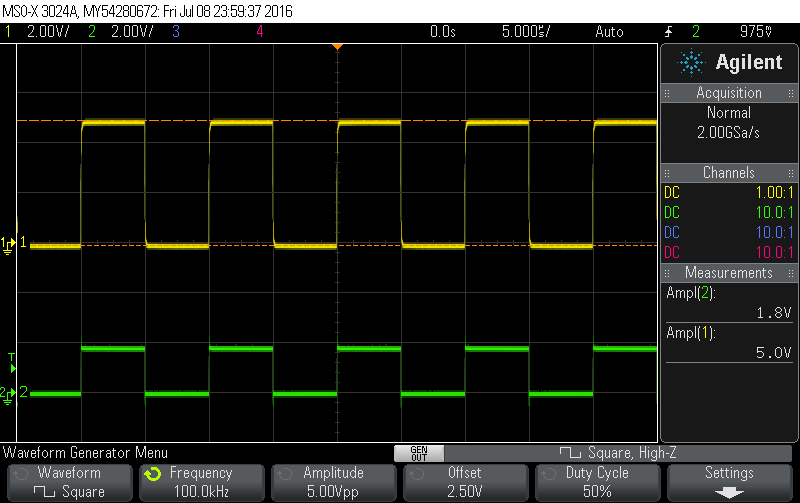
Task: Click the green channel 2 ground marker
Action: pos(8,393)
